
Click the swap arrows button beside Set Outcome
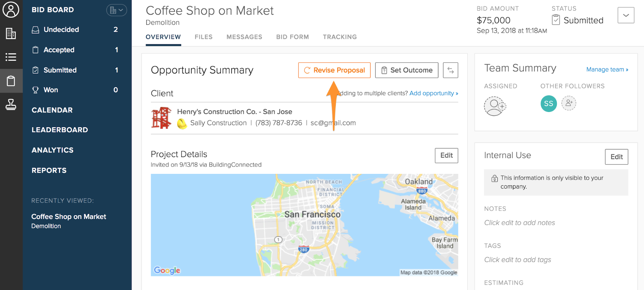click(x=450, y=70)
